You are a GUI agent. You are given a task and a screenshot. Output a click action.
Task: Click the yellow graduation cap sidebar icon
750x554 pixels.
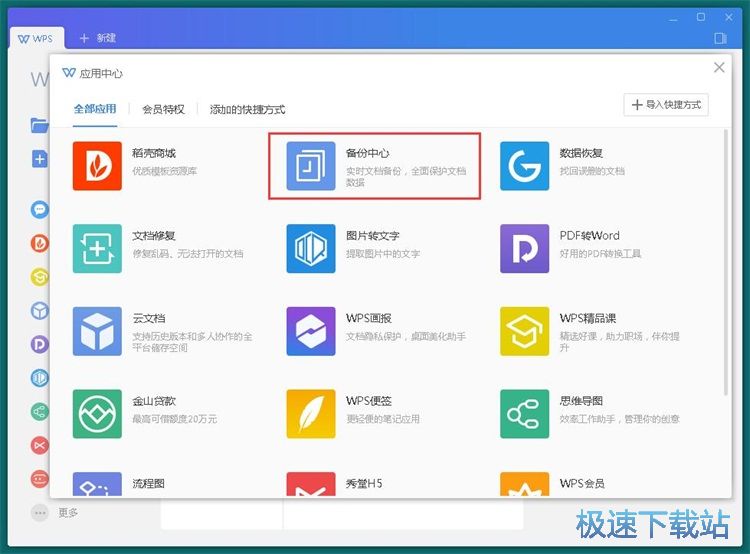click(x=40, y=277)
